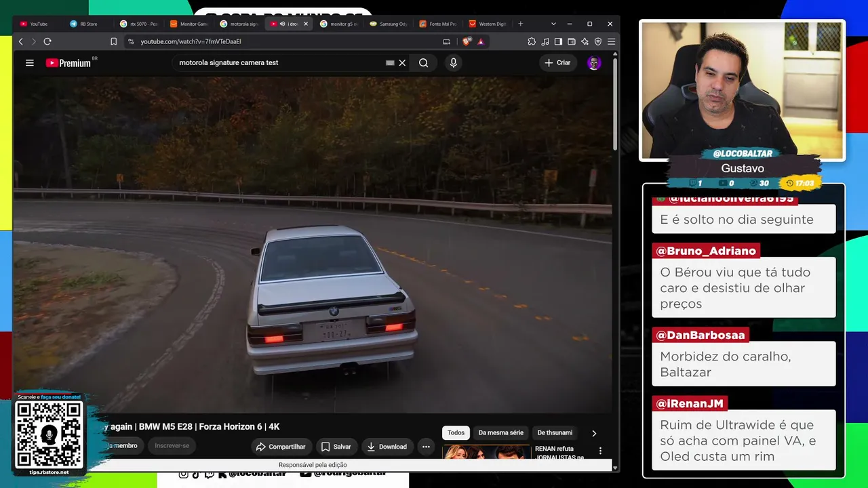The image size is (868, 488).
Task: Go back in browser history
Action: [21, 41]
